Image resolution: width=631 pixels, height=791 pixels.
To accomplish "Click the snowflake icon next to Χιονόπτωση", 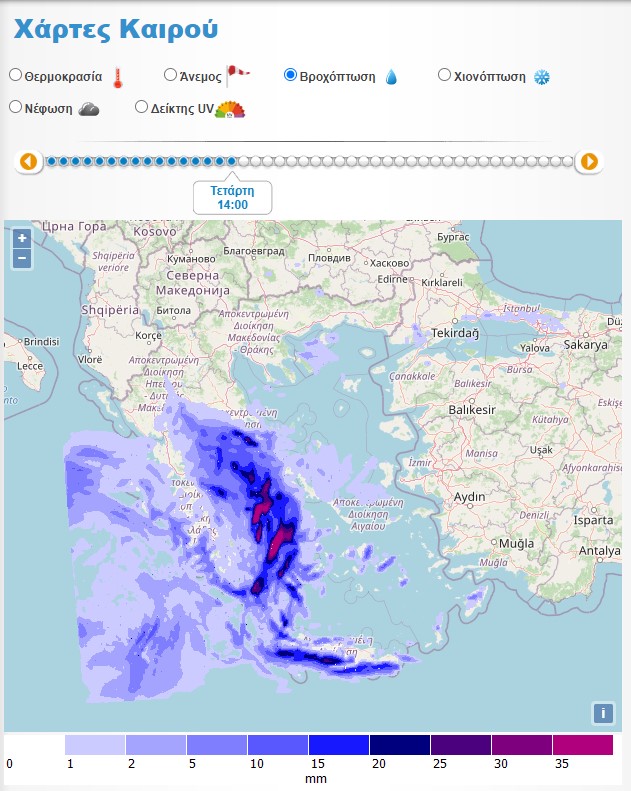I will tap(541, 77).
